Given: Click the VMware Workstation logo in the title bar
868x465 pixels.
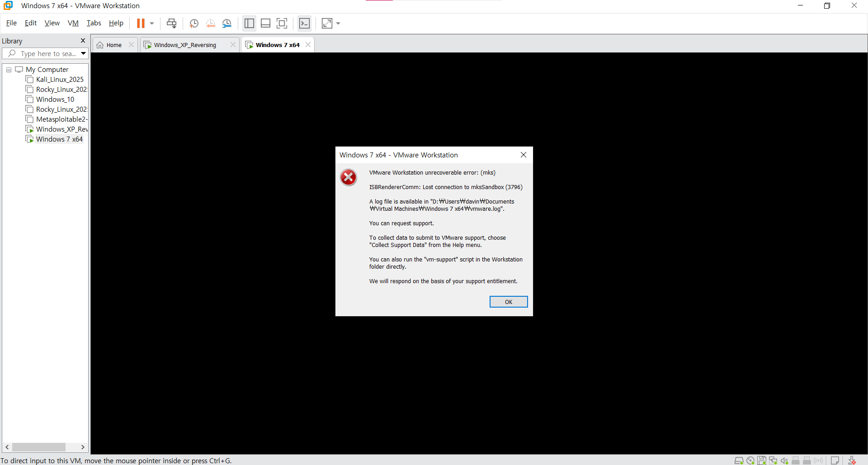Looking at the screenshot, I should (x=9, y=6).
